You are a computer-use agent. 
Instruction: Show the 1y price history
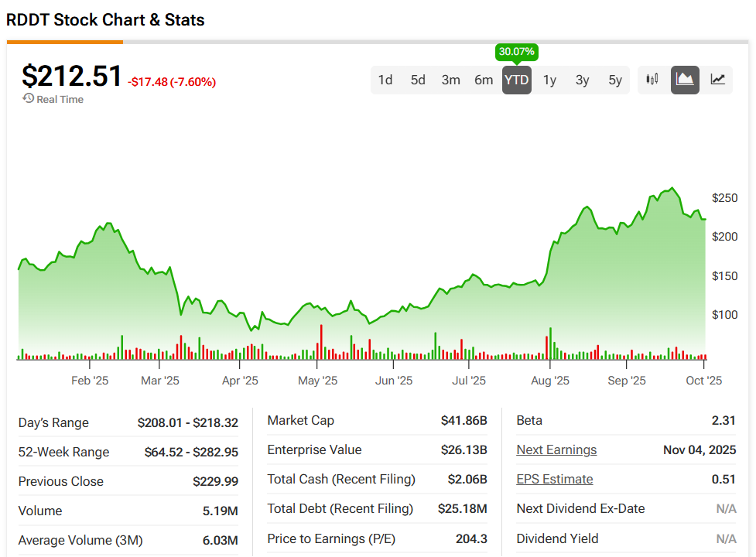(x=549, y=80)
